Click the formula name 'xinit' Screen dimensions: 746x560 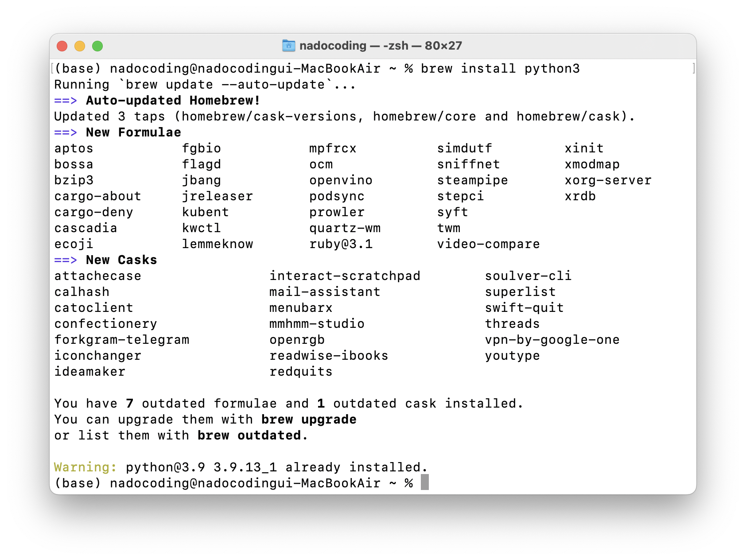coord(584,148)
